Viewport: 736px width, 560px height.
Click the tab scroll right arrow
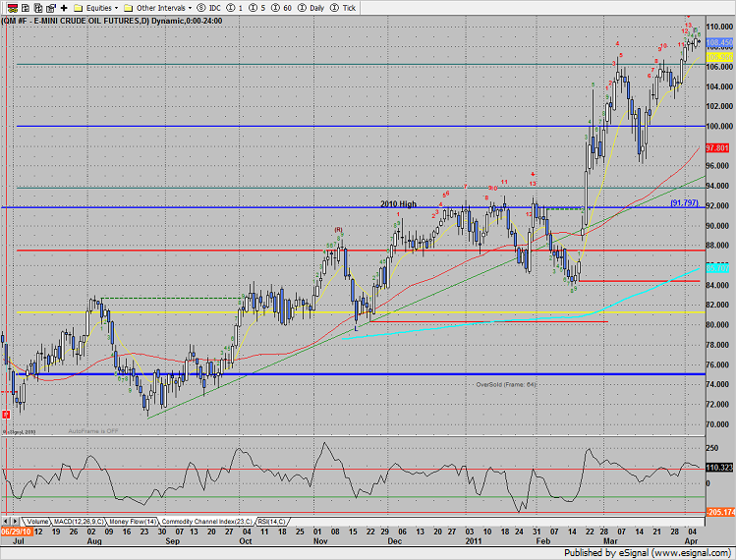tap(15, 521)
